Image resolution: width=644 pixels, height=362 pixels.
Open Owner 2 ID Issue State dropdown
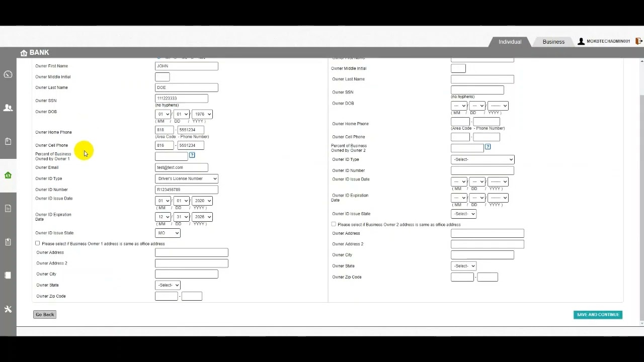click(463, 214)
